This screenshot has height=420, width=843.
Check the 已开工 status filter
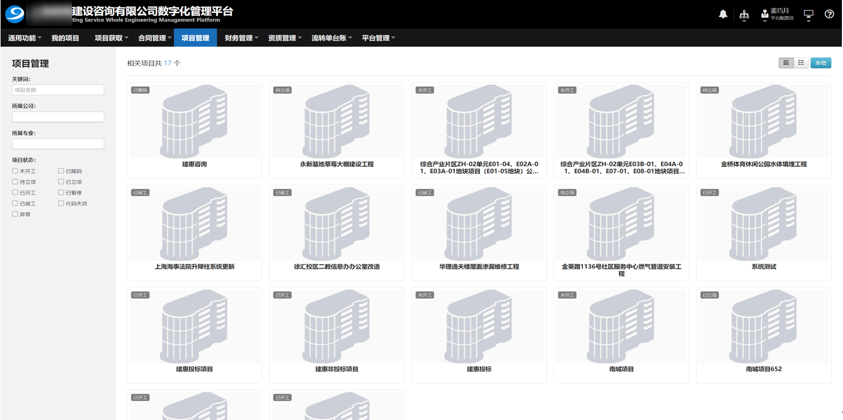tap(15, 193)
